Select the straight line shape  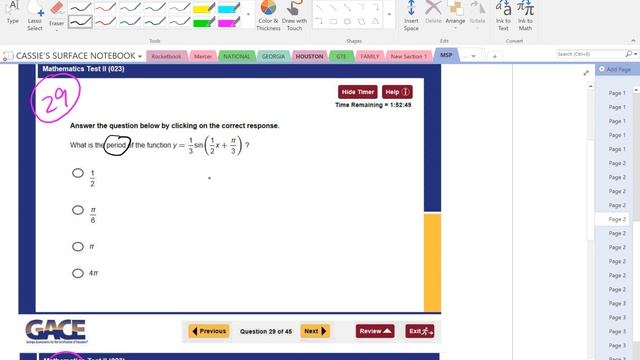(x=319, y=7)
